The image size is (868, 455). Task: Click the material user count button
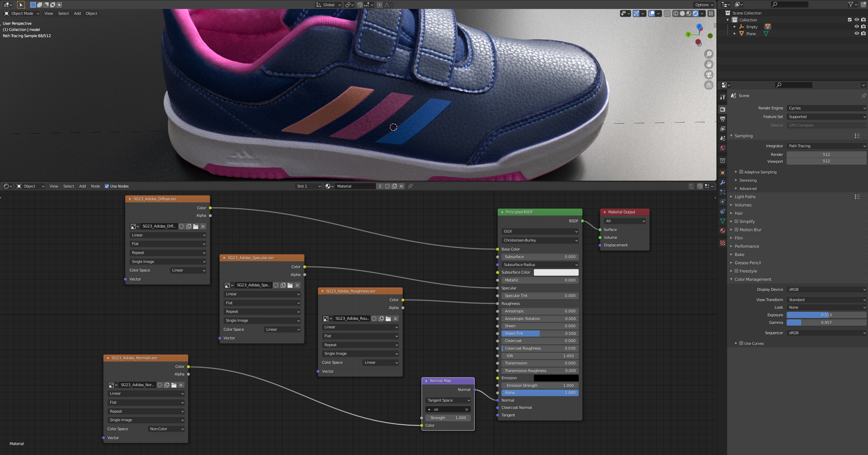coord(380,186)
